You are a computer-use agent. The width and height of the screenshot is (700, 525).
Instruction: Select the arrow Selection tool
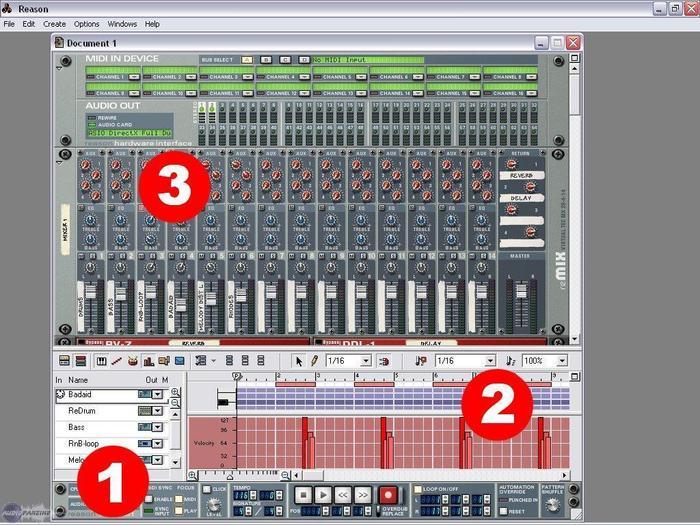299,361
